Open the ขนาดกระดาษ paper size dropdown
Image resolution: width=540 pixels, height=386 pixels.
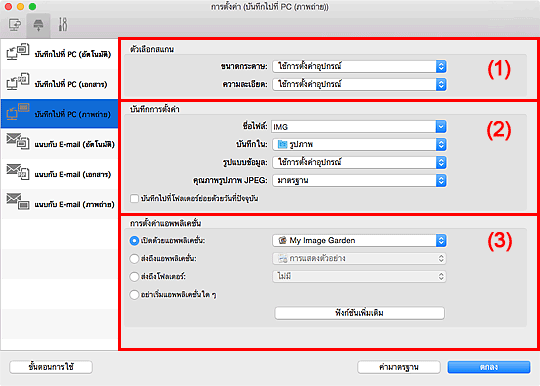point(359,66)
